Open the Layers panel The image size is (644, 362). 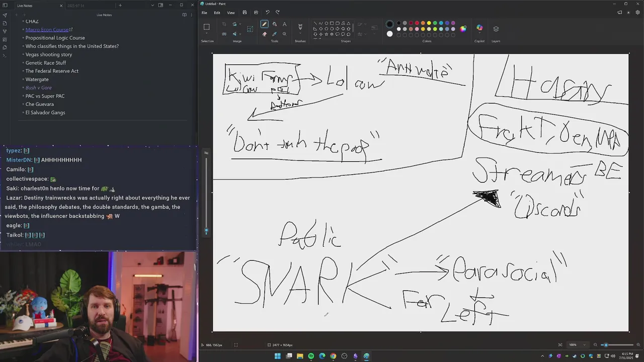(x=496, y=29)
